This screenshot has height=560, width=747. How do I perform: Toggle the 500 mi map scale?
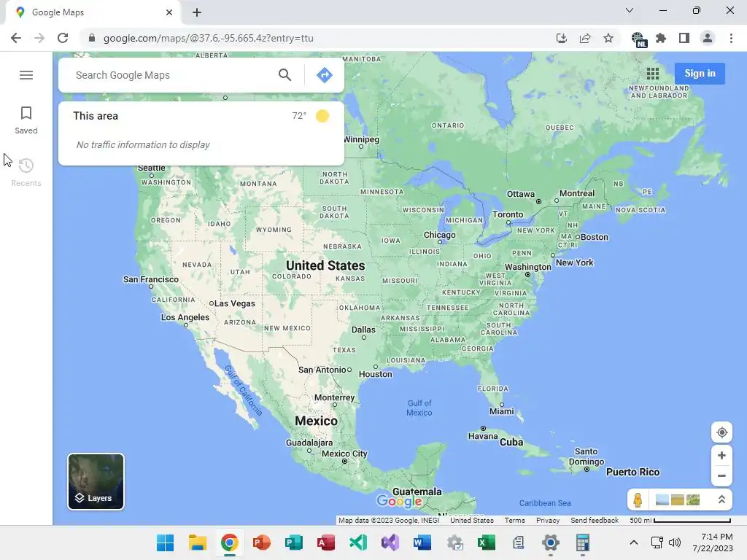(x=680, y=521)
